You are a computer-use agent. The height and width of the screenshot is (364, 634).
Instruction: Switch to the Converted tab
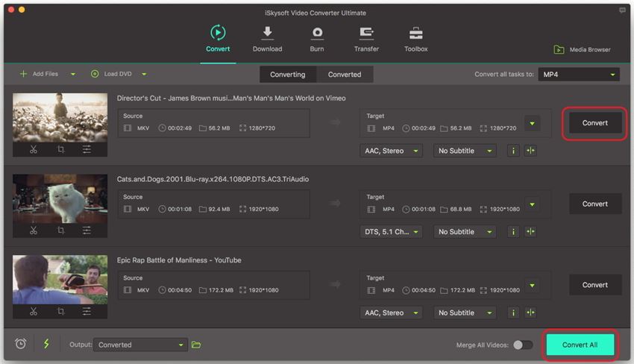click(345, 75)
